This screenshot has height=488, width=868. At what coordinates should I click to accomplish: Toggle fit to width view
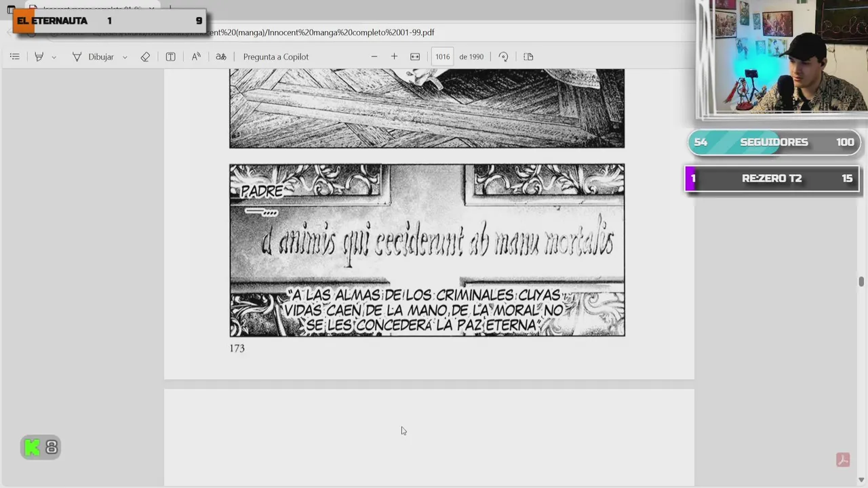coord(415,57)
